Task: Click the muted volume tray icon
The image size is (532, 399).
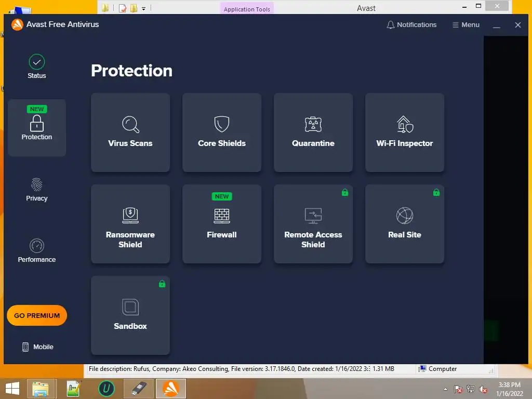Action: tap(483, 389)
